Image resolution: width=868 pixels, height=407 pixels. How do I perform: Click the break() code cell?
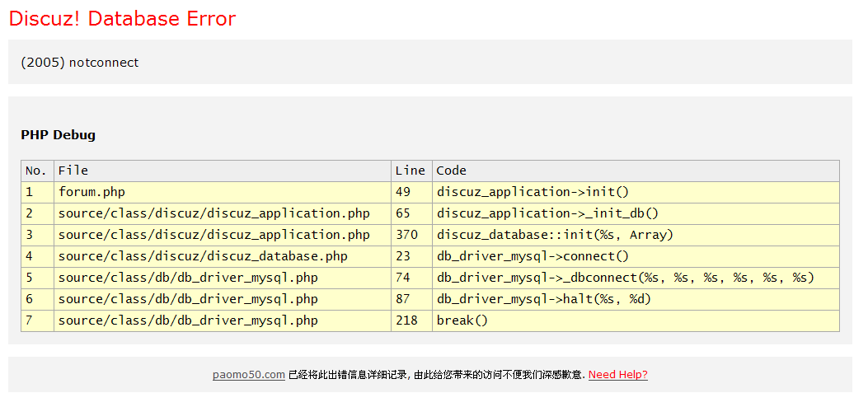(x=636, y=320)
